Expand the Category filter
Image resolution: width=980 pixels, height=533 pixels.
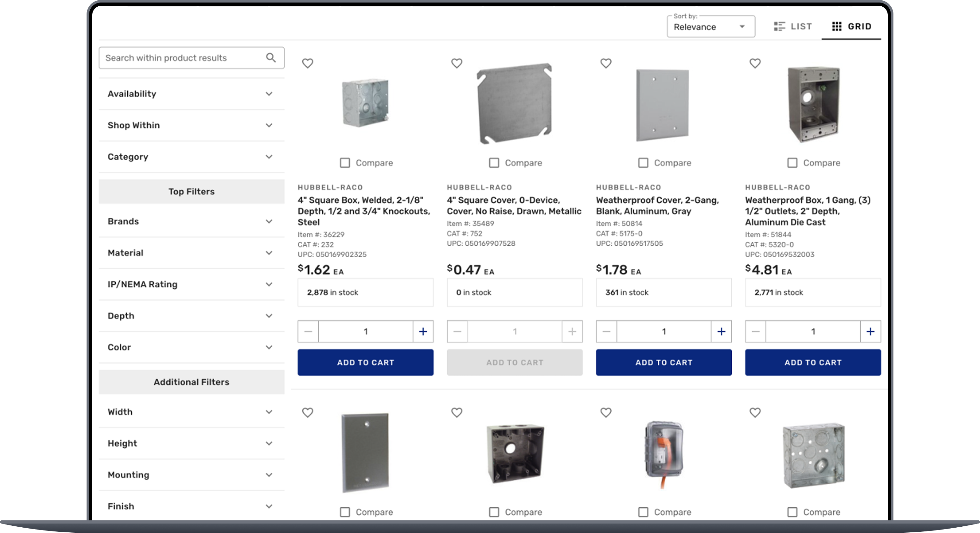tap(191, 157)
